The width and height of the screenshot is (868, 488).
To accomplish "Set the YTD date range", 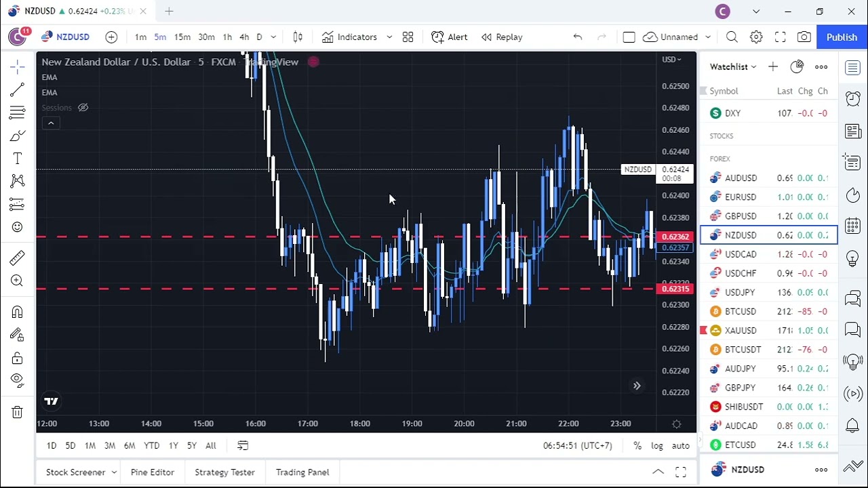I will tap(151, 445).
